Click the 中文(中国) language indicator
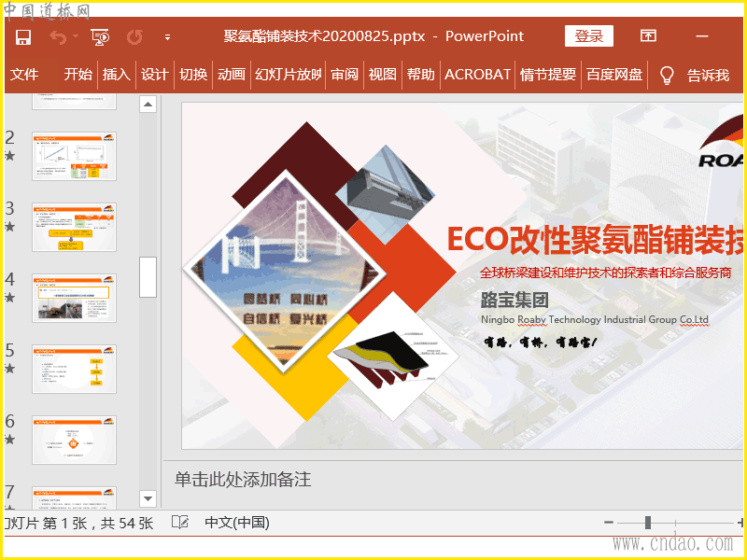The height and width of the screenshot is (560, 747). click(x=237, y=523)
